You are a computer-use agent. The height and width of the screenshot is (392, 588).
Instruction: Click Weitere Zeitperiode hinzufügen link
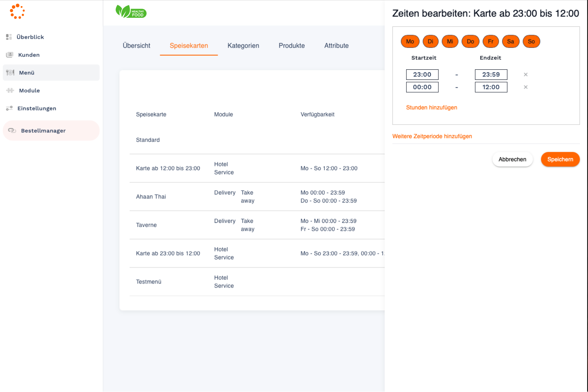[x=432, y=136]
